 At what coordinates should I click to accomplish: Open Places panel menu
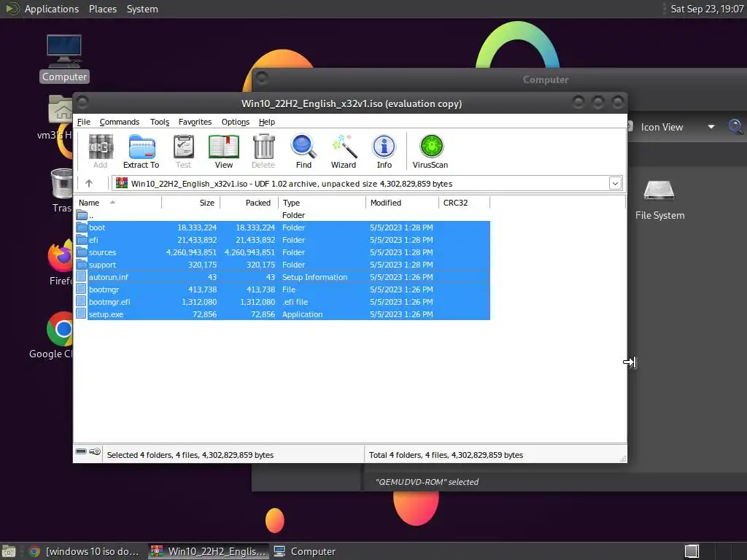click(x=103, y=9)
